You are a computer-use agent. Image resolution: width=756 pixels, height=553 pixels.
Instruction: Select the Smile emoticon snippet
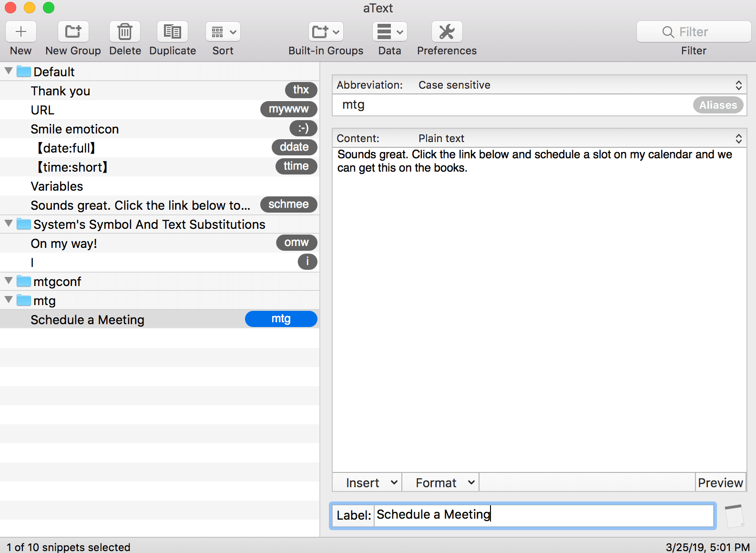160,129
